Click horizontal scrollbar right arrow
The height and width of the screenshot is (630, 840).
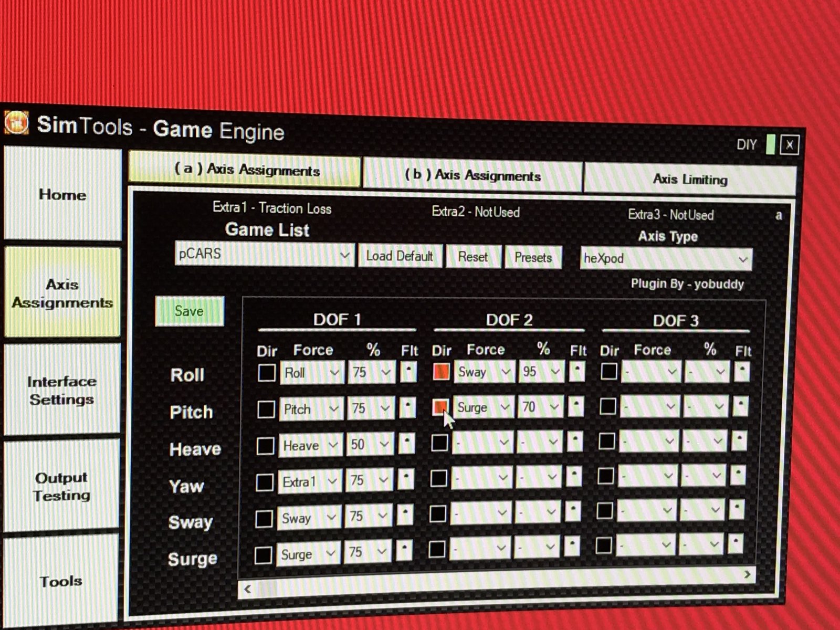(747, 575)
